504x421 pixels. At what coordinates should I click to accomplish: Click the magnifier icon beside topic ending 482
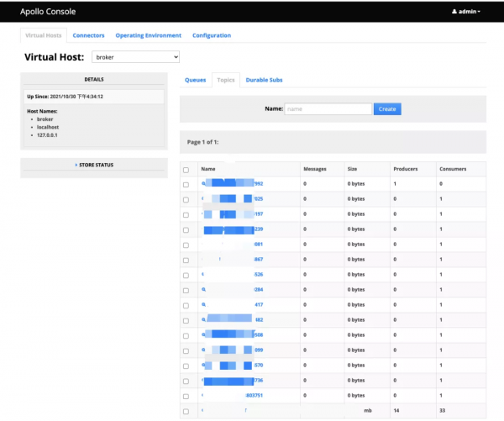(x=203, y=319)
